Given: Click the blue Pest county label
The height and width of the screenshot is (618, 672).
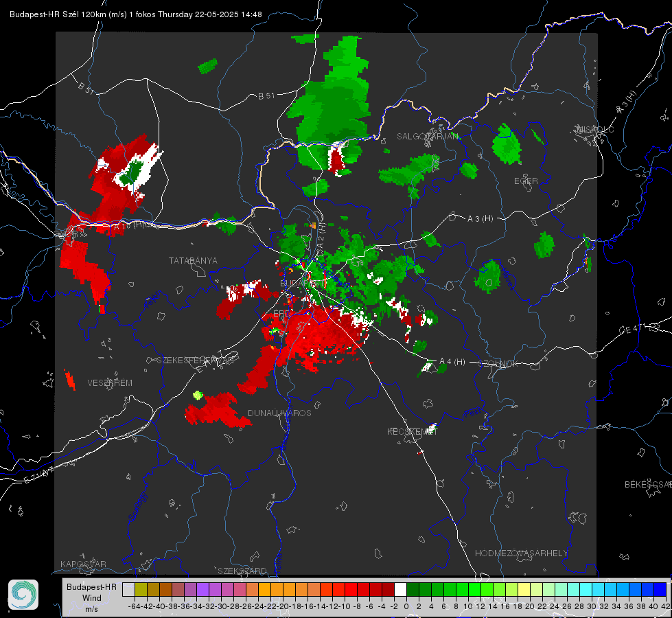Looking at the screenshot, I should (x=473, y=413).
